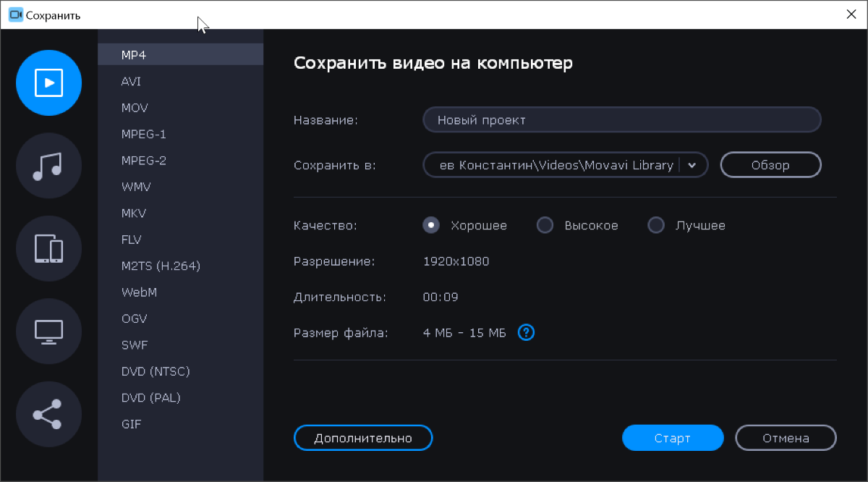
Task: Click the file size help question icon
Action: point(526,333)
